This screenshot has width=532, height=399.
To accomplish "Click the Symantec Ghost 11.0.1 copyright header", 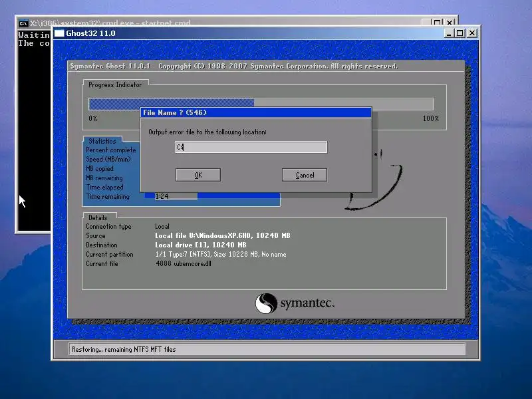I will (234, 66).
